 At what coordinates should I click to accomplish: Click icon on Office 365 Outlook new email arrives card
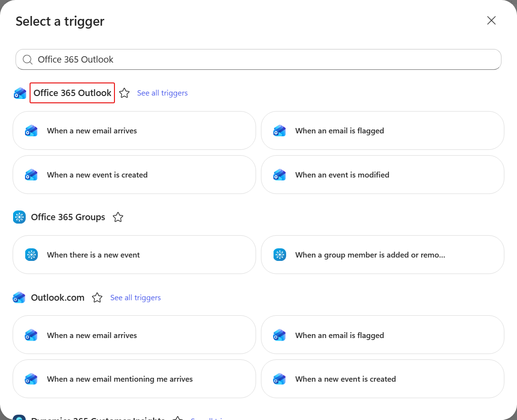point(32,130)
